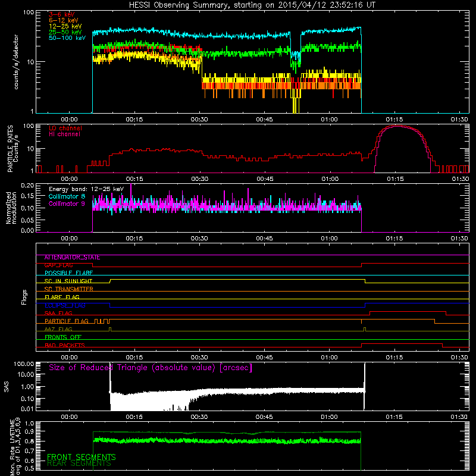
Task: Select the cyan 50-100 keV legend entry
Action: coord(67,38)
